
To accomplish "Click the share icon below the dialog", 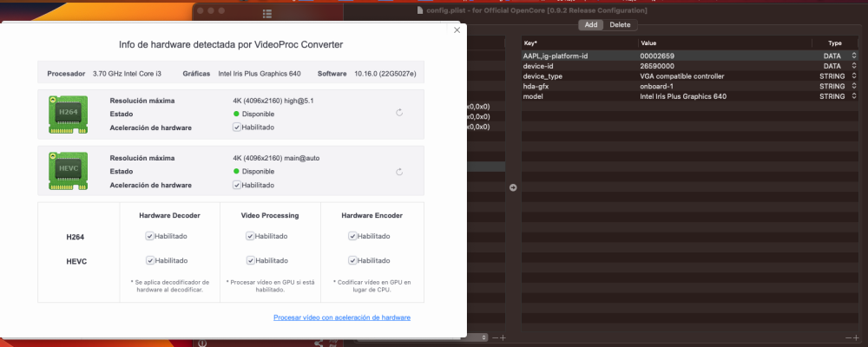I will pos(319,344).
